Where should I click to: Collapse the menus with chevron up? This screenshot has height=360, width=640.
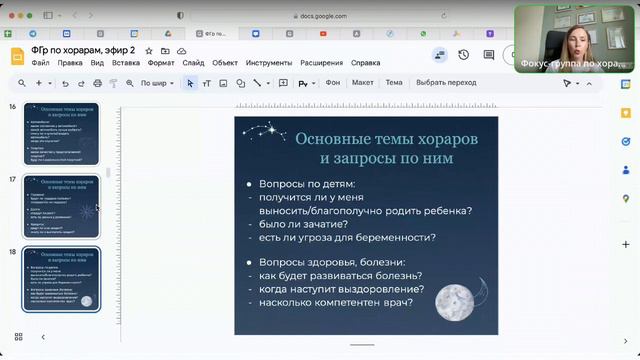tap(589, 83)
